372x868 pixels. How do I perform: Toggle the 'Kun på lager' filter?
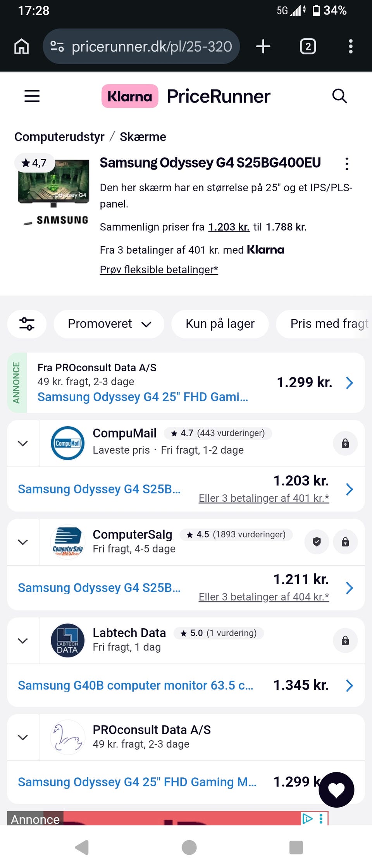(x=220, y=324)
